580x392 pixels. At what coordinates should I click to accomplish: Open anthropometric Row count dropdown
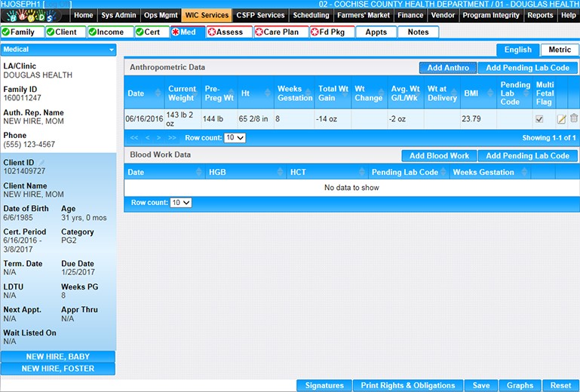(235, 138)
